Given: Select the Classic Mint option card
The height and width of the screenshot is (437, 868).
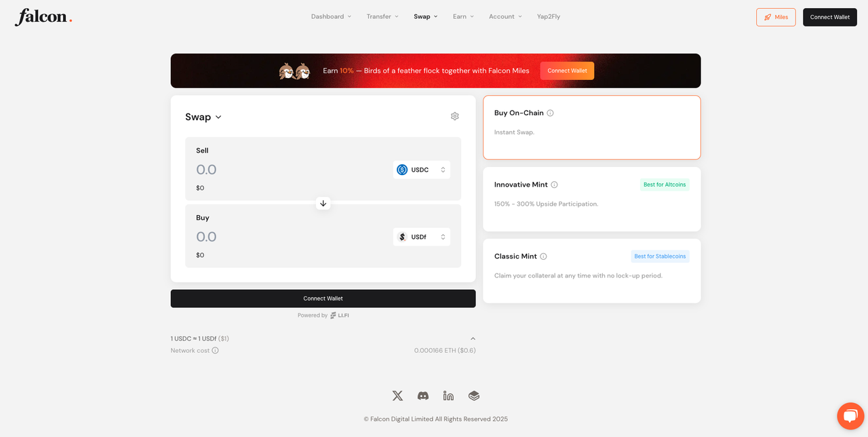Looking at the screenshot, I should coord(591,271).
